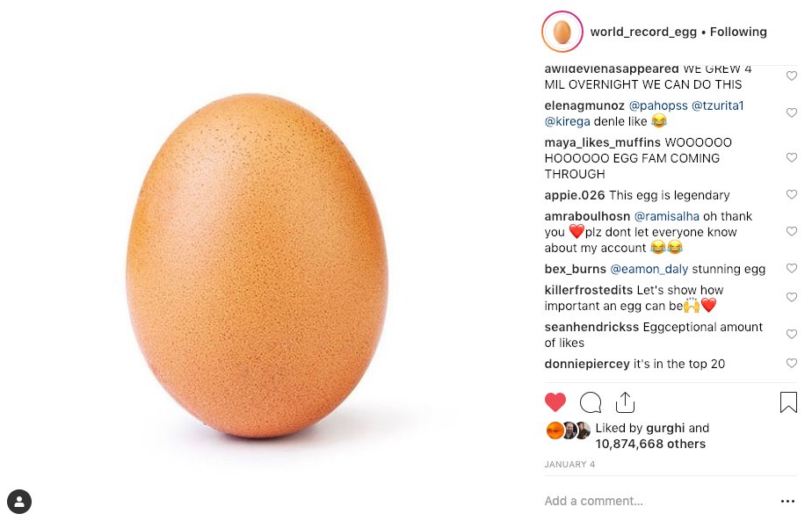The width and height of the screenshot is (812, 521).
Task: Type in the Add a comment field
Action: point(650,501)
